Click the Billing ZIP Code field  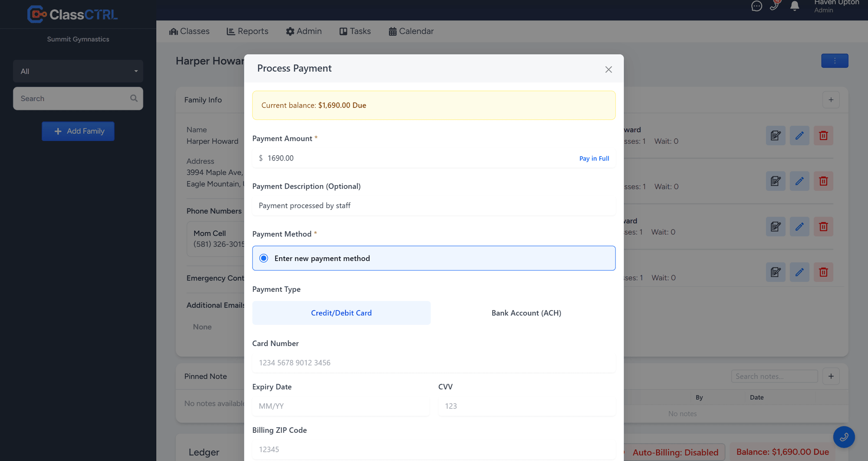434,449
